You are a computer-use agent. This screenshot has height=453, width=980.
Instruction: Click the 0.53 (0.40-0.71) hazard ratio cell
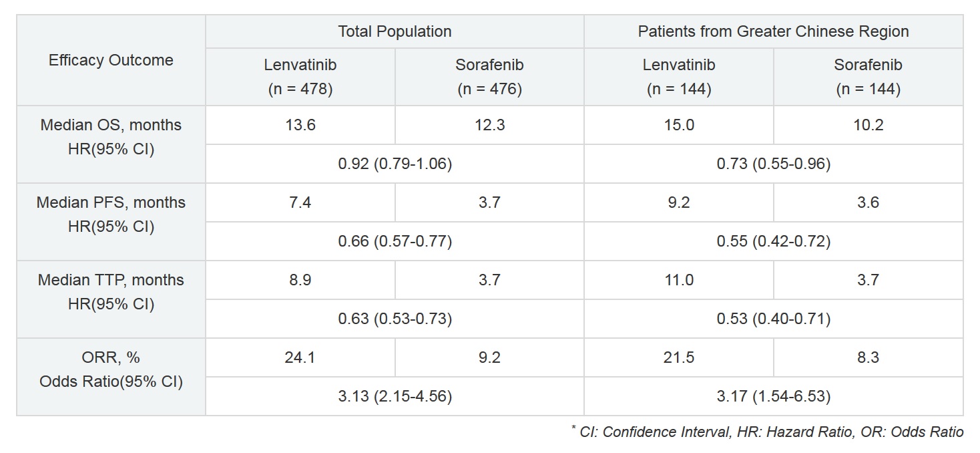pos(773,319)
